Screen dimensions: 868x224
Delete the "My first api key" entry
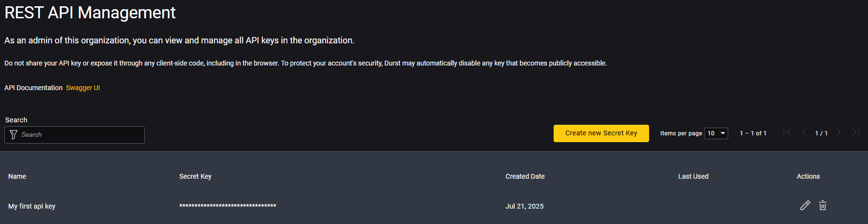coord(823,206)
